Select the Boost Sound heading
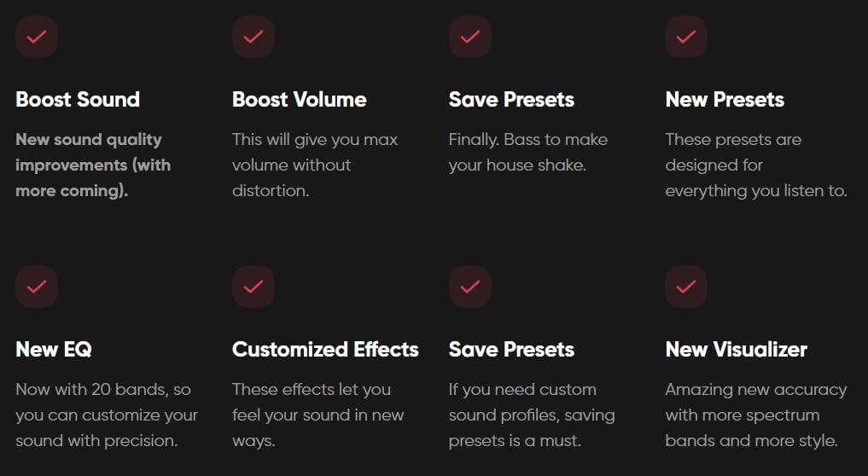Image resolution: width=868 pixels, height=476 pixels. point(78,100)
